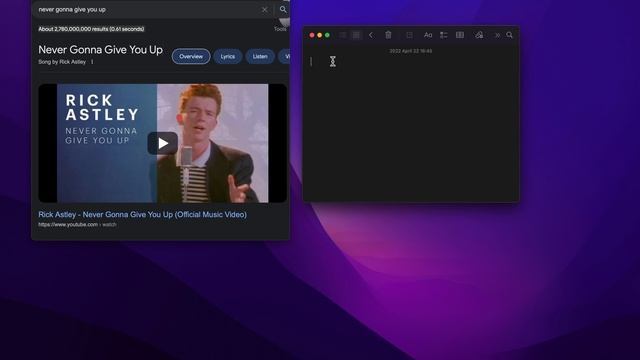The image size is (640, 360).
Task: Click the search field containing 'never gonna give you up'
Action: 147,9
